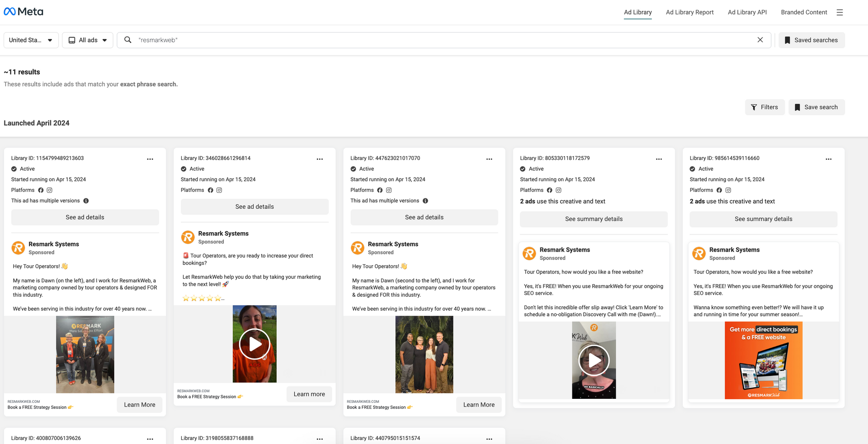See summary details for ad 805330118172579

(x=594, y=219)
